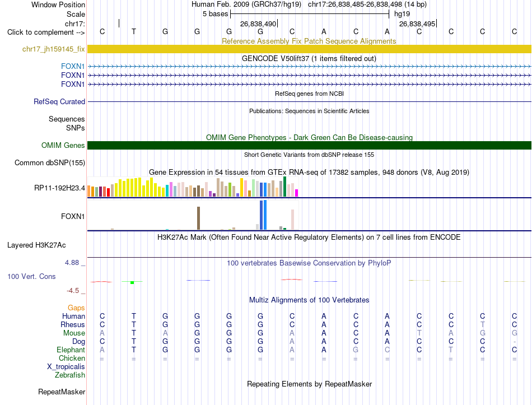
Task: Click the OMIM Gene Phenotypes track title
Action: (309, 137)
